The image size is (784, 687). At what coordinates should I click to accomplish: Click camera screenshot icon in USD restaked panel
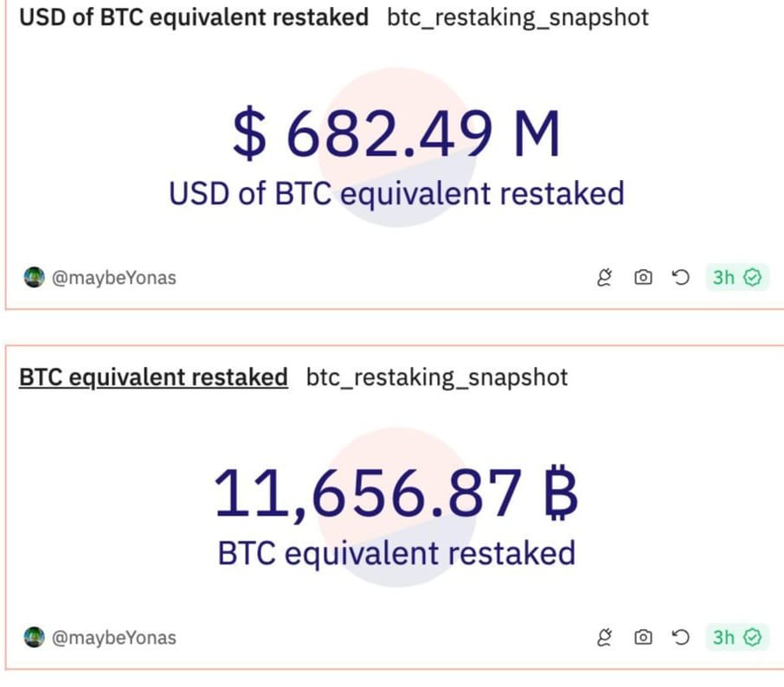click(643, 277)
